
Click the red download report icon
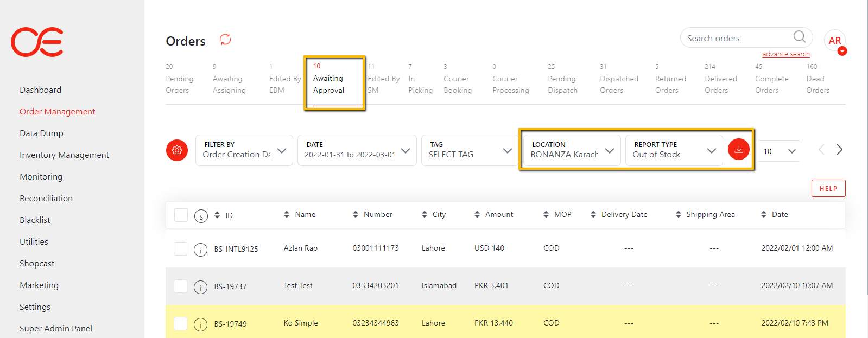pos(738,149)
